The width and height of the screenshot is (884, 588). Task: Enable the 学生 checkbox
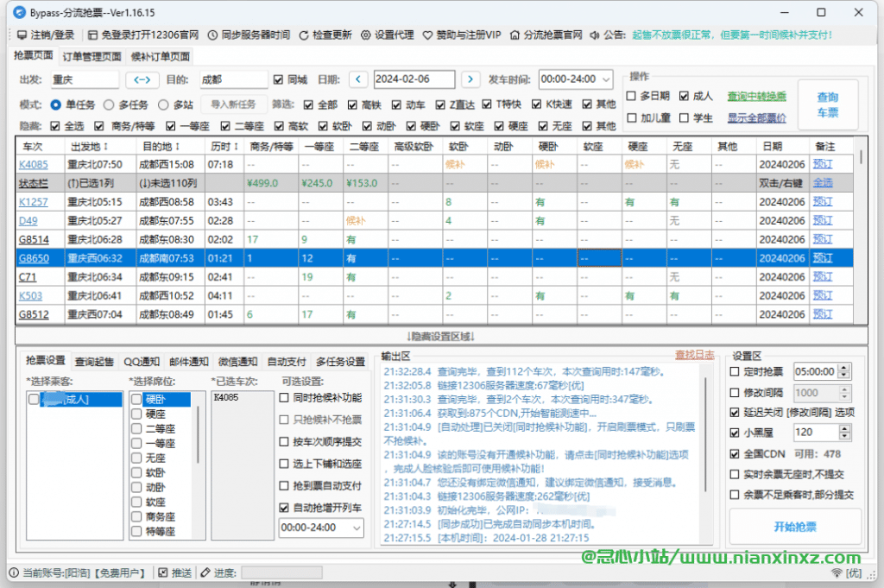pyautogui.click(x=684, y=117)
